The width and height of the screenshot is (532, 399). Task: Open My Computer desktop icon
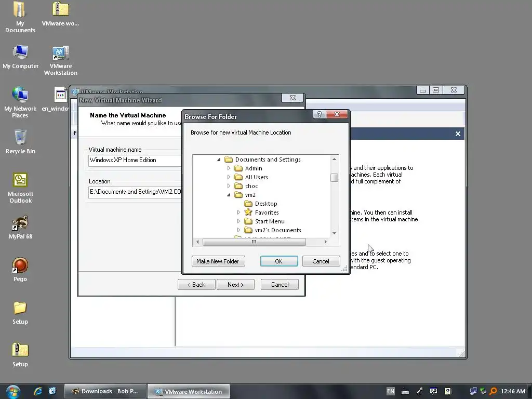click(x=20, y=57)
